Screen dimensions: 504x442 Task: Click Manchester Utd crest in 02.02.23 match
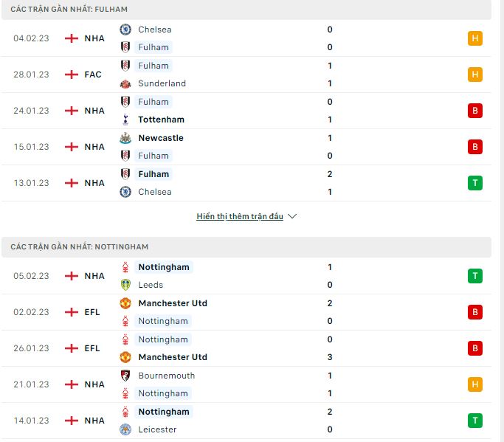pos(125,303)
